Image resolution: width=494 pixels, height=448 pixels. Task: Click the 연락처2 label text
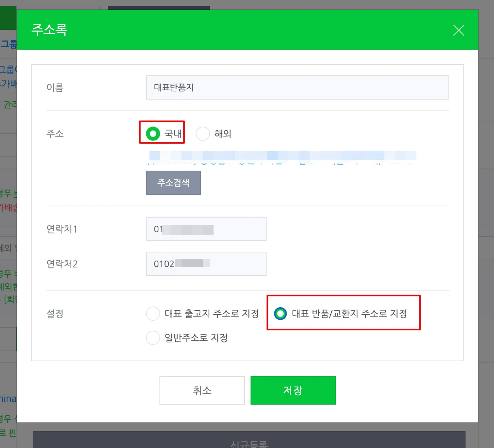tap(62, 264)
